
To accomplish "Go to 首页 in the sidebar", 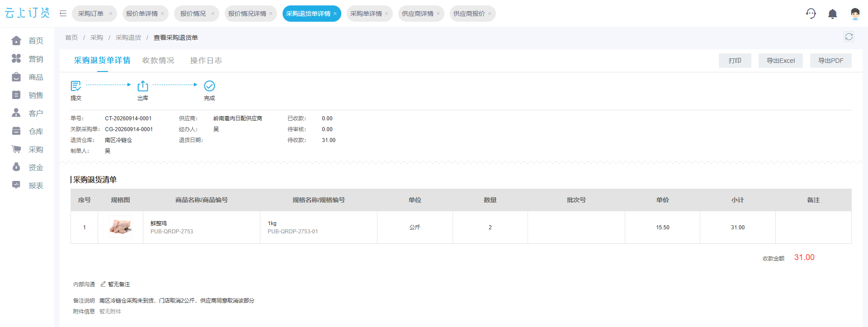I will [x=27, y=41].
